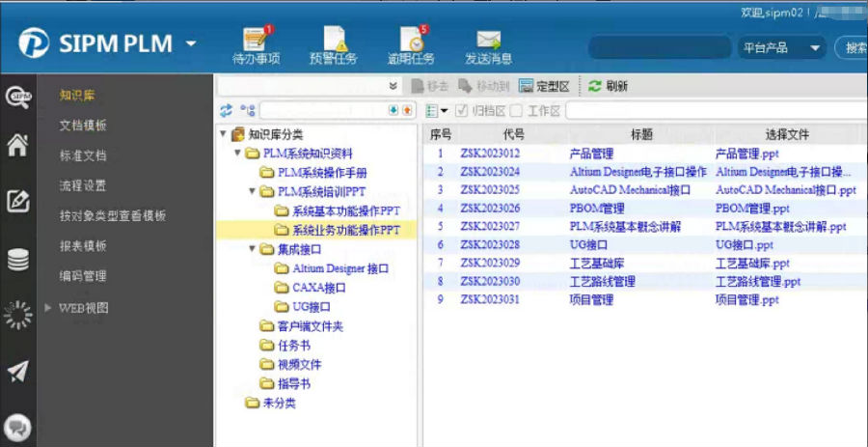Select 文档模板 in the left menu

coord(83,126)
